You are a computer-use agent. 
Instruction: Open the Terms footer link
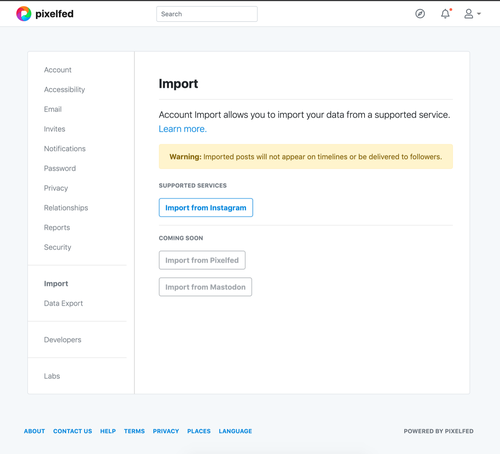[x=134, y=431]
